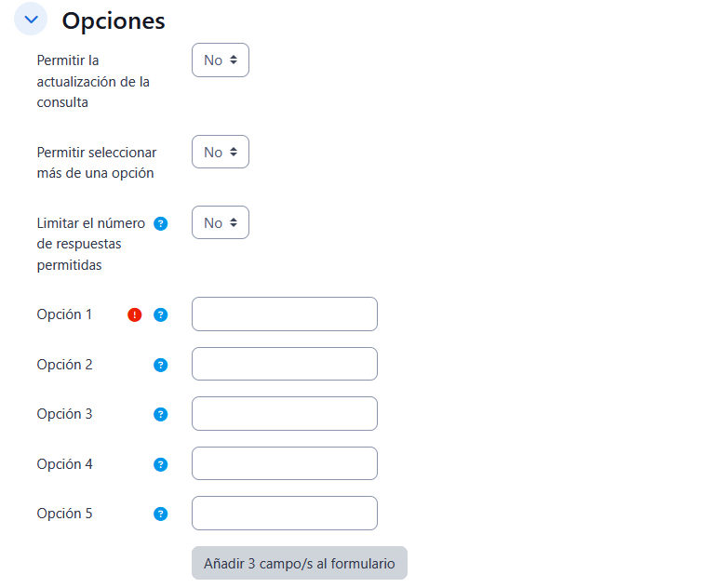Image resolution: width=710 pixels, height=588 pixels.
Task: Open the help icon for Opción 4
Action: (x=160, y=464)
